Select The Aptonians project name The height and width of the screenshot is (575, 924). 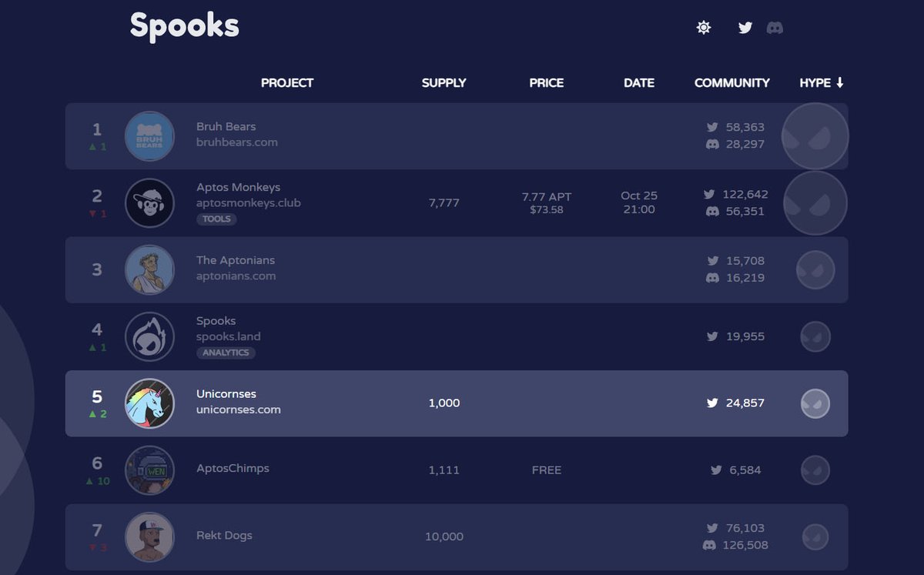point(236,260)
